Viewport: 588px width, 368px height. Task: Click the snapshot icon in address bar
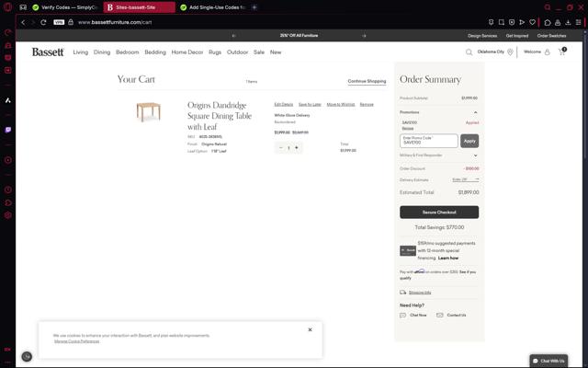coord(502,22)
